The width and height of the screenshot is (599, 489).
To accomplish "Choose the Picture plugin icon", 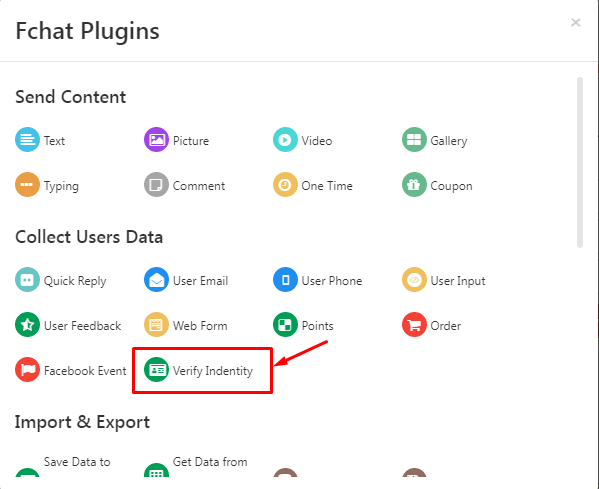I will [x=156, y=140].
